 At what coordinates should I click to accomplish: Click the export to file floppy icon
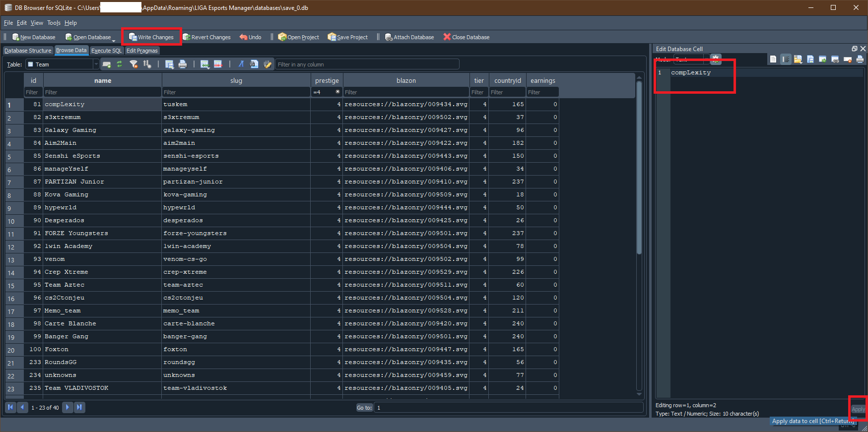click(x=810, y=60)
